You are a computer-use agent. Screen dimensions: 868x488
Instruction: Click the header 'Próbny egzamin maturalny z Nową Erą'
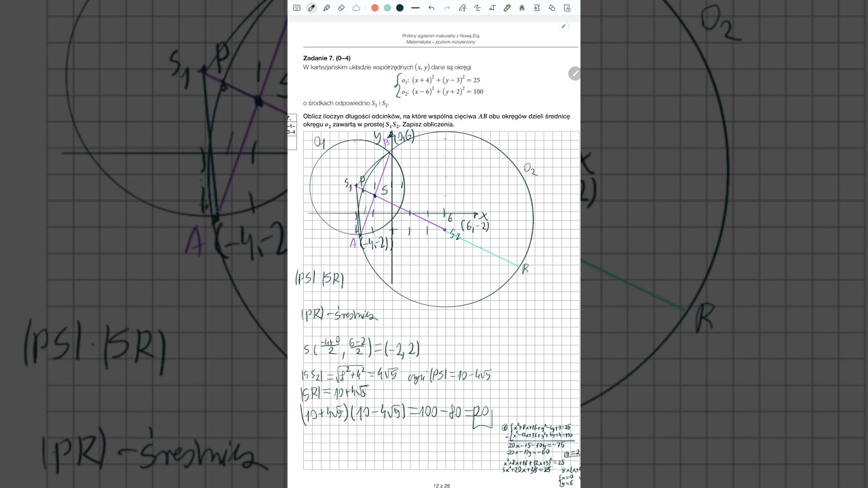coord(441,36)
